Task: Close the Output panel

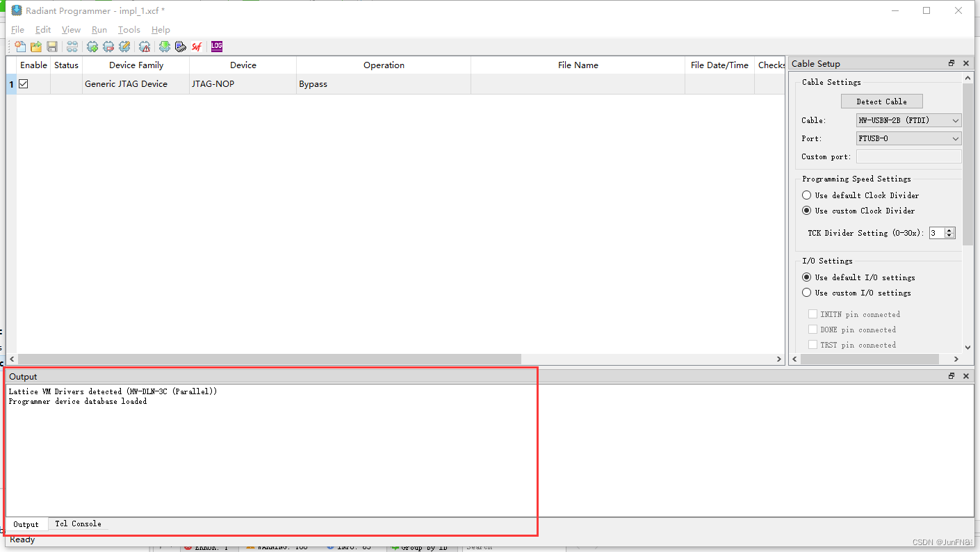Action: point(966,376)
